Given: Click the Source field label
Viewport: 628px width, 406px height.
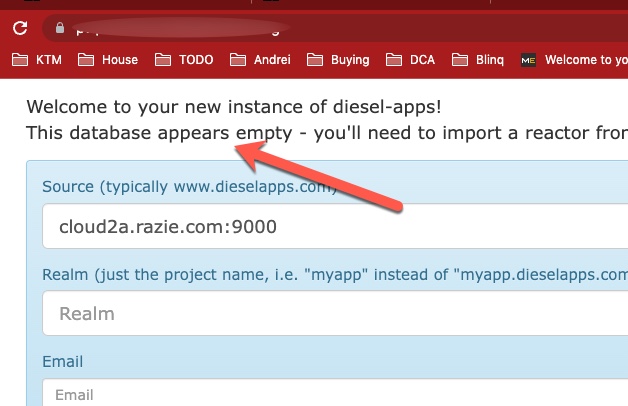Looking at the screenshot, I should [x=189, y=187].
